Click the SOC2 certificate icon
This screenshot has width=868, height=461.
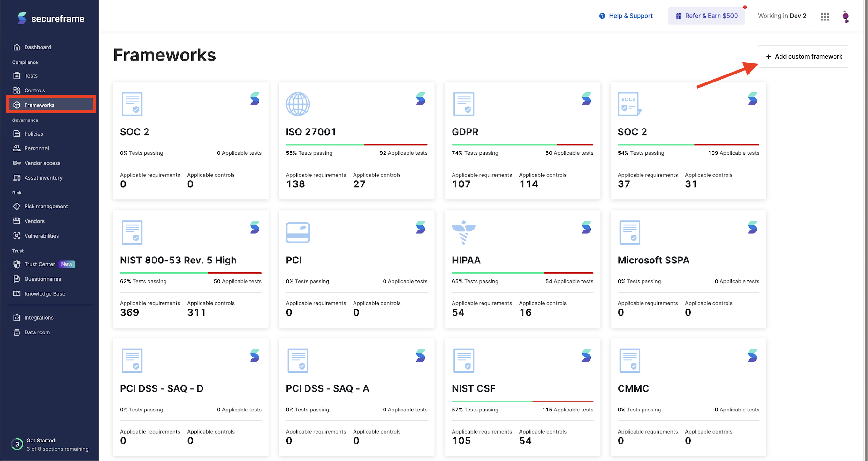629,104
